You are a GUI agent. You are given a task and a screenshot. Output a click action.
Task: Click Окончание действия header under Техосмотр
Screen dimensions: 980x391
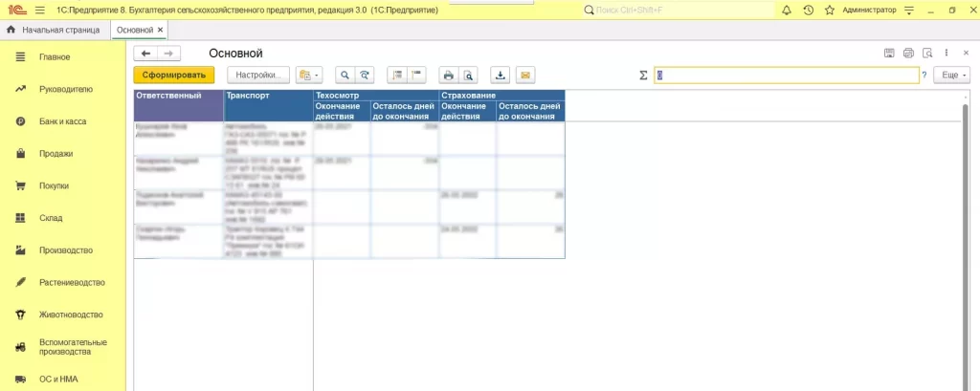coord(342,111)
